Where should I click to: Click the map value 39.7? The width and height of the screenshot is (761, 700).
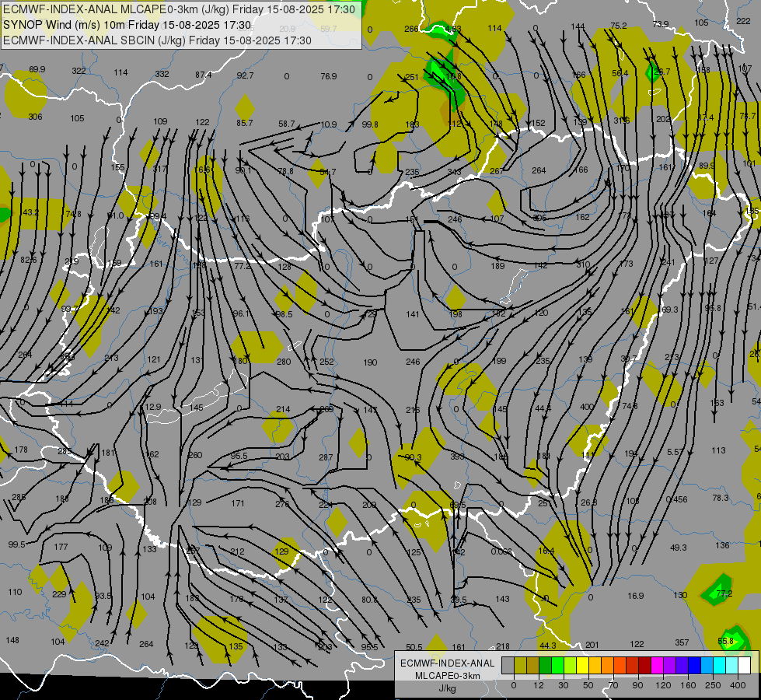(x=629, y=359)
